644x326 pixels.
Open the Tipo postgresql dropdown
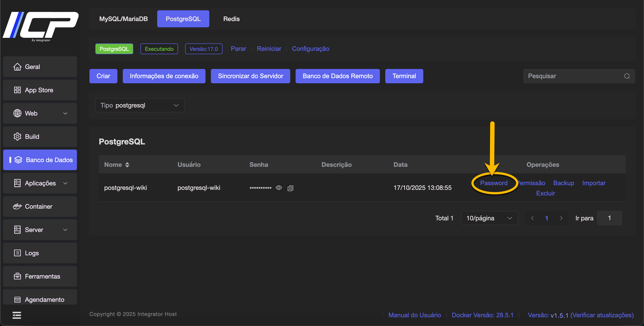(140, 105)
